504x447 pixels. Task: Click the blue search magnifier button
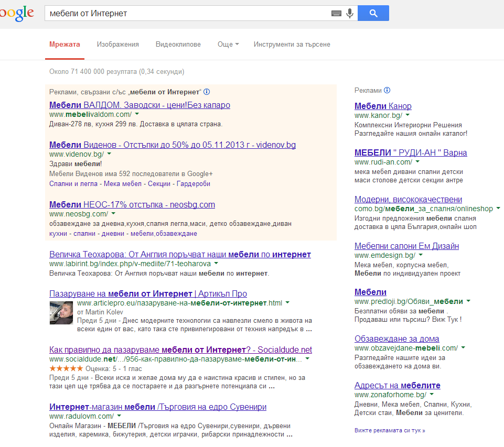[373, 13]
